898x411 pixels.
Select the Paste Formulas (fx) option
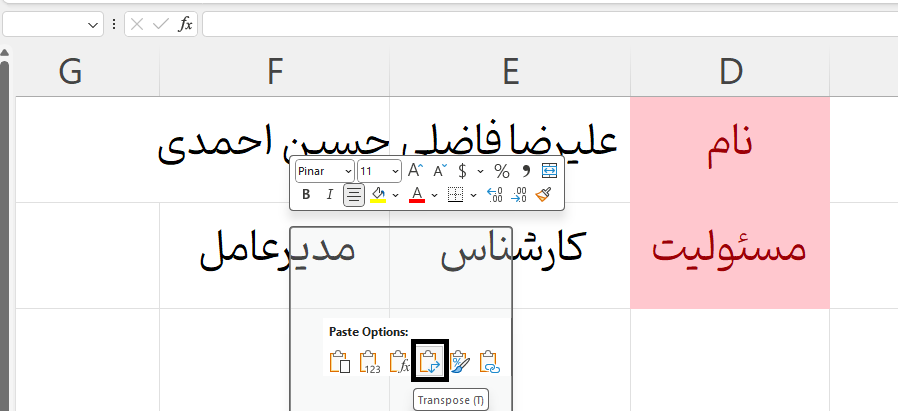pos(399,361)
